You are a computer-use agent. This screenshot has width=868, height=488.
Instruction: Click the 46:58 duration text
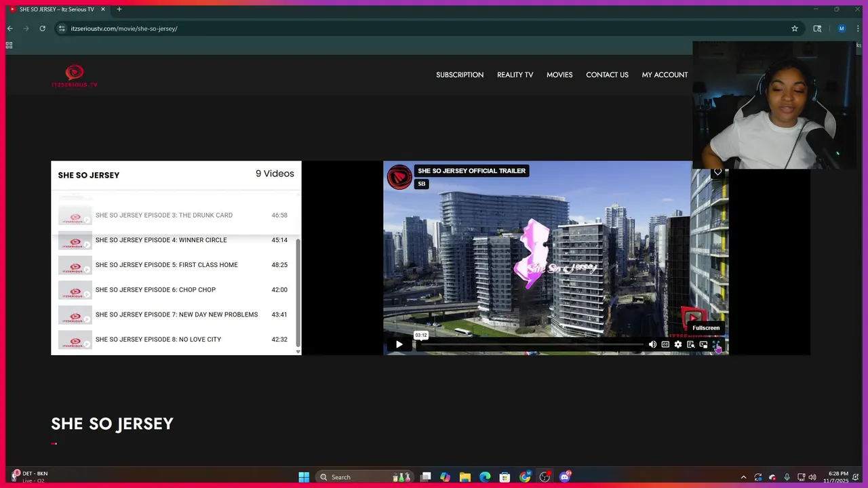(x=279, y=215)
